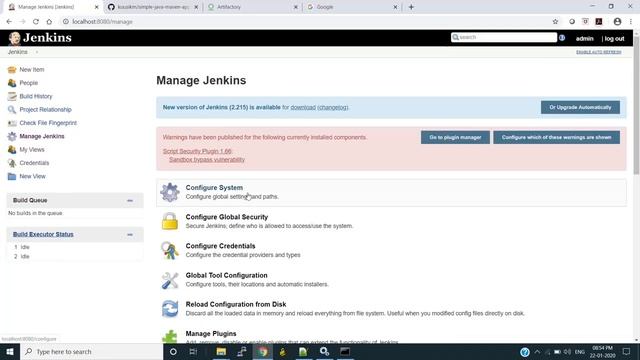This screenshot has width=640, height=360.
Task: Click the Jenkins butler logo icon
Action: pos(15,38)
